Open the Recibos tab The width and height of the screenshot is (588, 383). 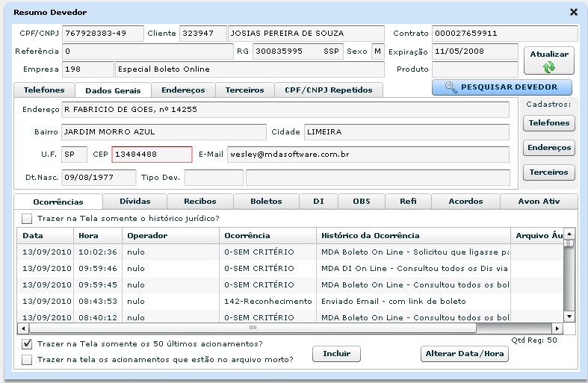pyautogui.click(x=200, y=202)
